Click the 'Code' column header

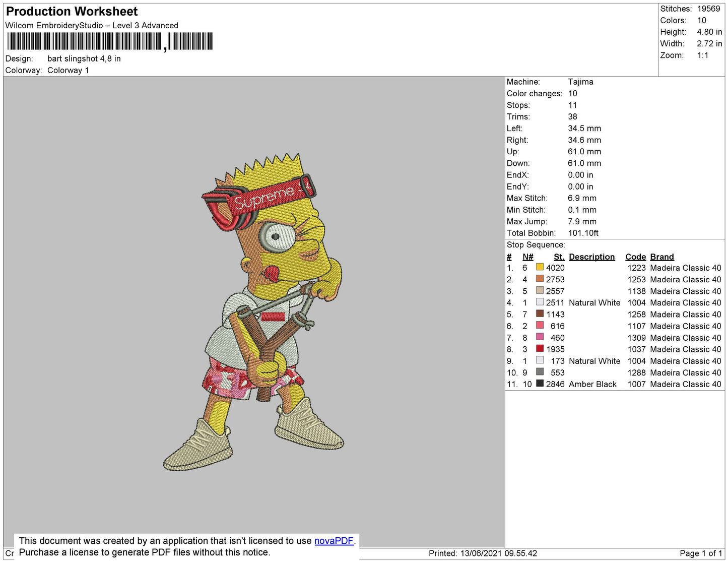pyautogui.click(x=635, y=257)
